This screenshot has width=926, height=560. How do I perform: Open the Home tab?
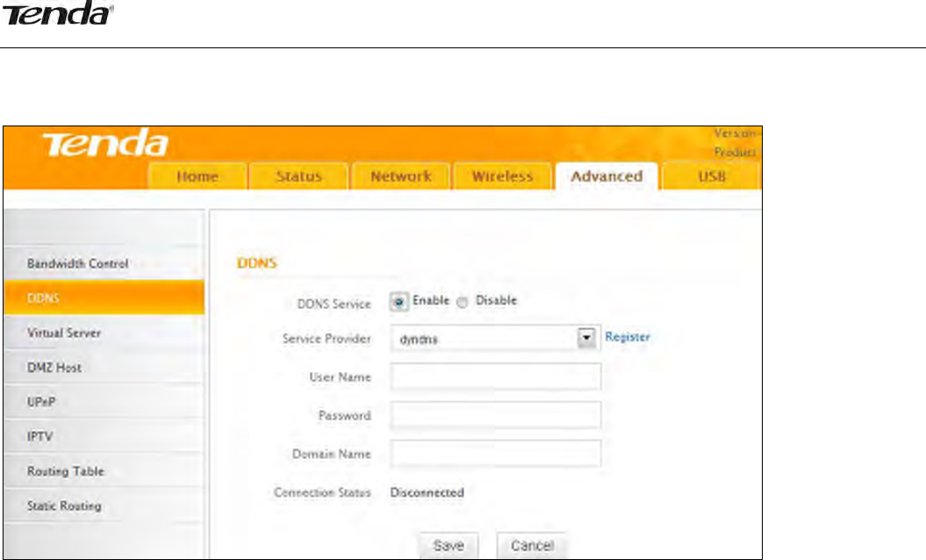tap(197, 176)
